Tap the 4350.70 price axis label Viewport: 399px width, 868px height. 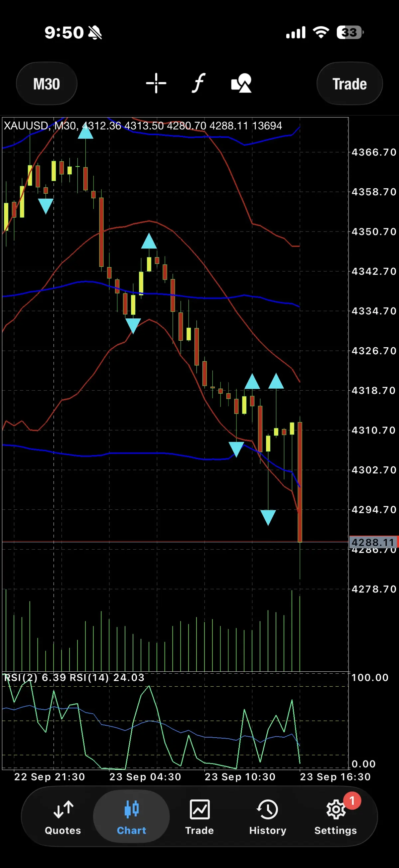tap(374, 232)
